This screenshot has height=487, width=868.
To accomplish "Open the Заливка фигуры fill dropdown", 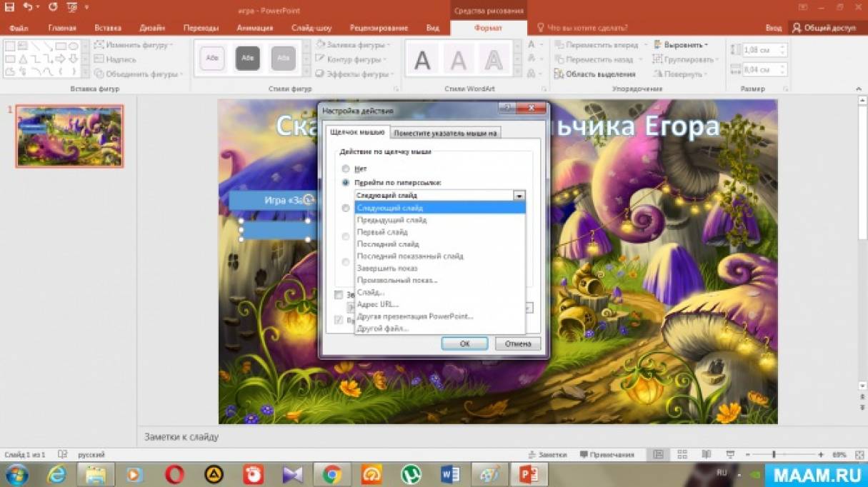I will pyautogui.click(x=353, y=44).
